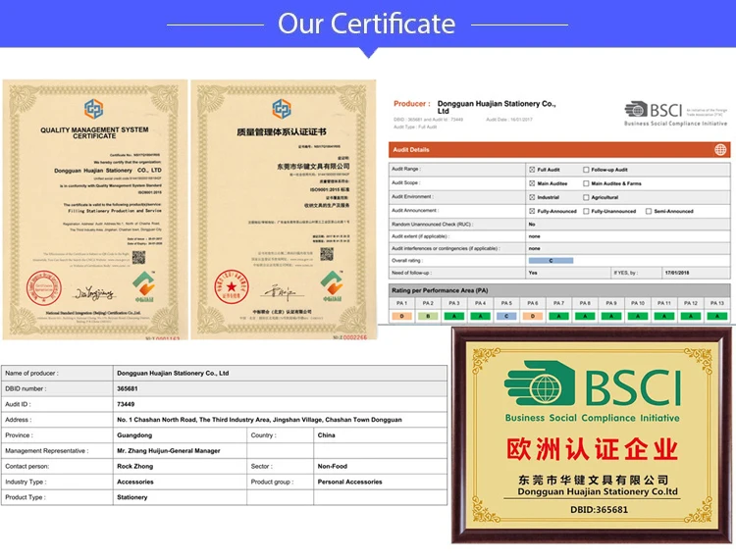This screenshot has height=560, width=736.
Task: Open the Quality Management System Certificate image
Action: (x=95, y=210)
